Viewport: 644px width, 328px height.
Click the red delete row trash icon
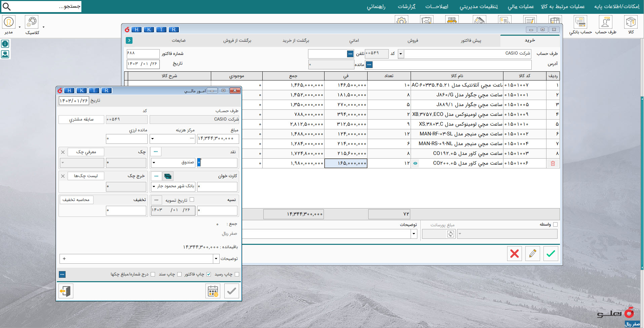point(553,163)
